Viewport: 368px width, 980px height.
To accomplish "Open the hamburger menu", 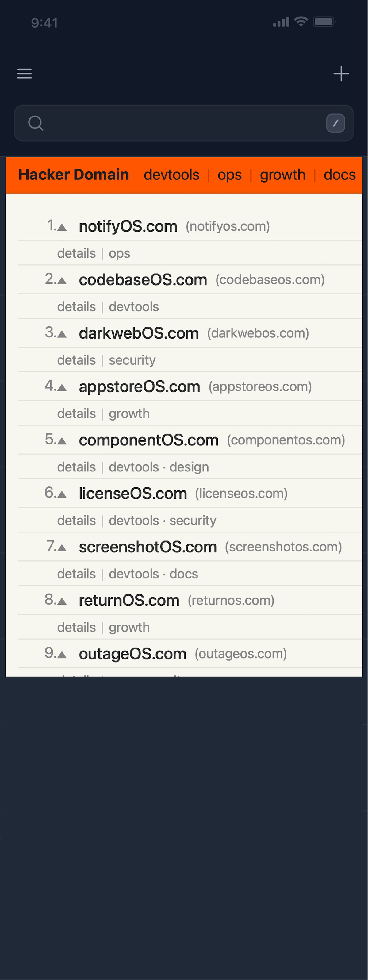I will 24,73.
